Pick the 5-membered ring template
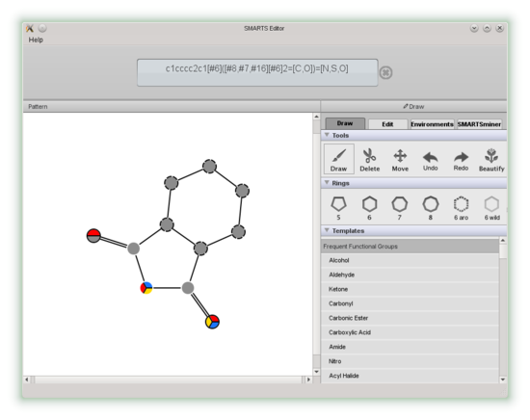 point(338,207)
